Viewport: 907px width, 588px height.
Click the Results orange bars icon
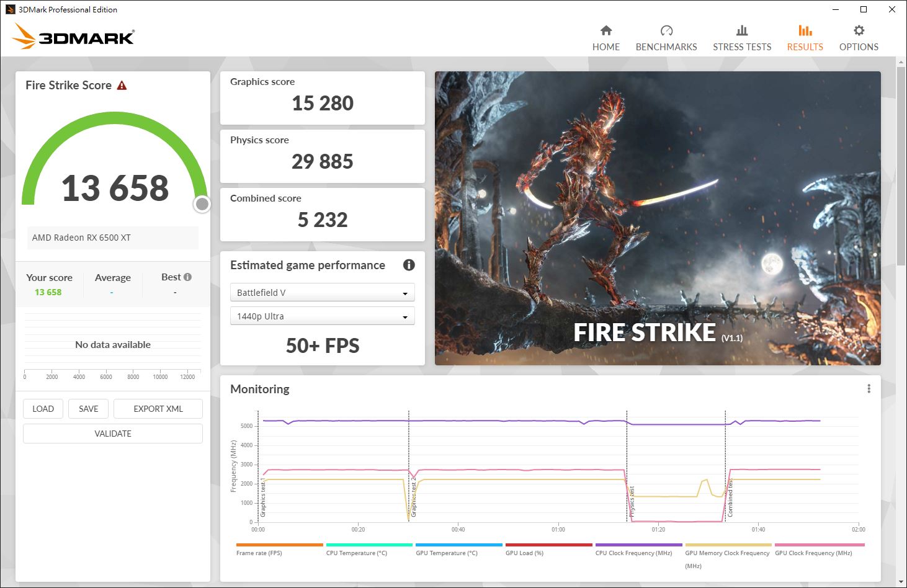point(805,30)
